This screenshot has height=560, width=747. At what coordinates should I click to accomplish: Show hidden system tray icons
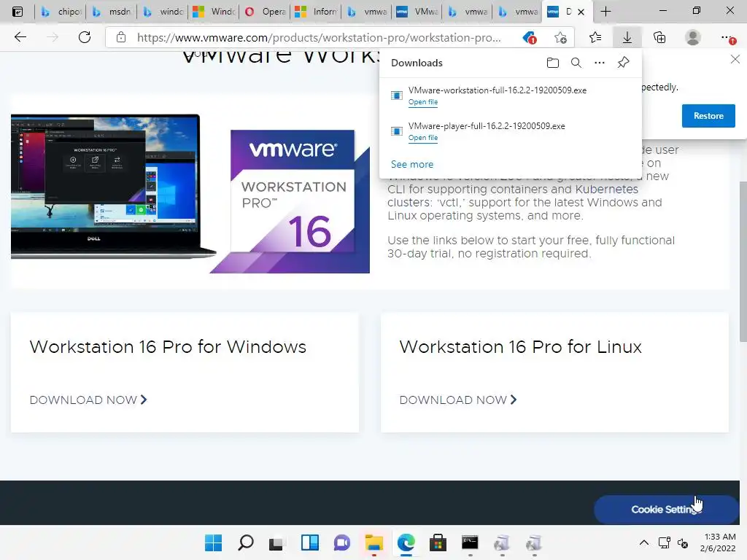[x=643, y=542]
